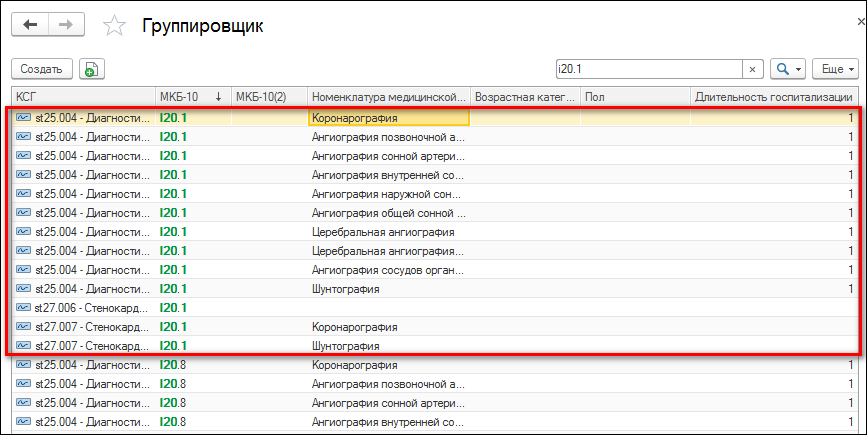Add Группировщик to favorites star
Image resolution: width=867 pixels, height=435 pixels.
[x=115, y=27]
